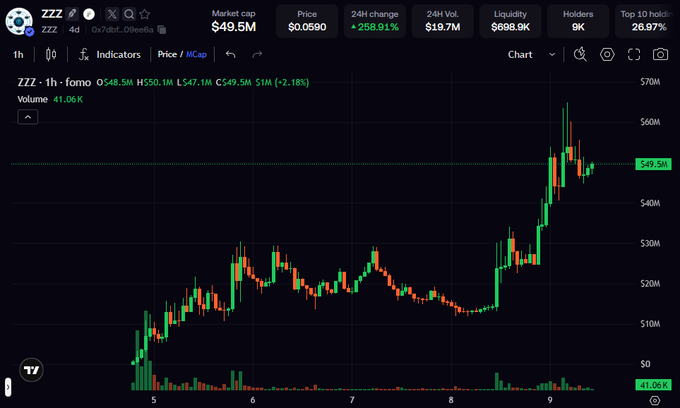Click the feather pen icon beside ZZZ

72,14
